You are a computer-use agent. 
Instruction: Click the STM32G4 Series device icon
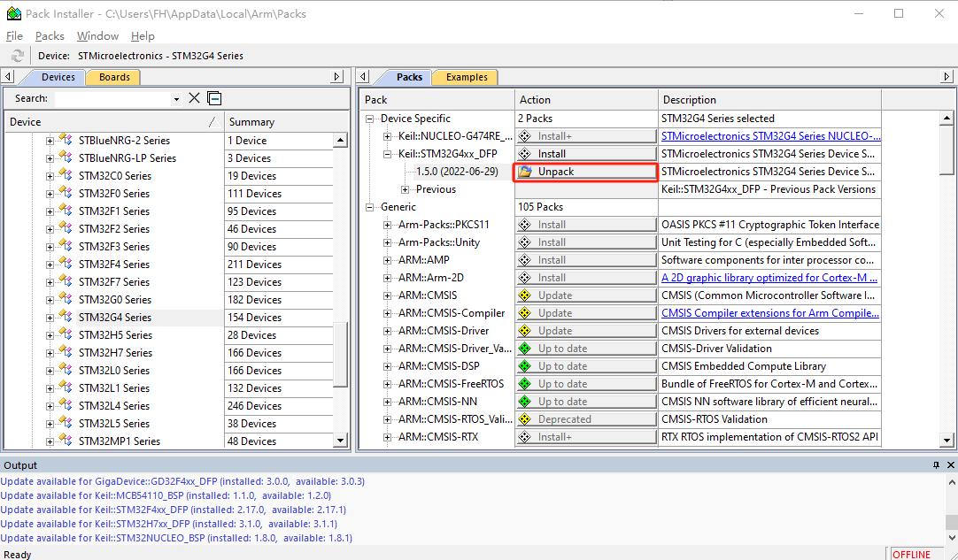65,317
